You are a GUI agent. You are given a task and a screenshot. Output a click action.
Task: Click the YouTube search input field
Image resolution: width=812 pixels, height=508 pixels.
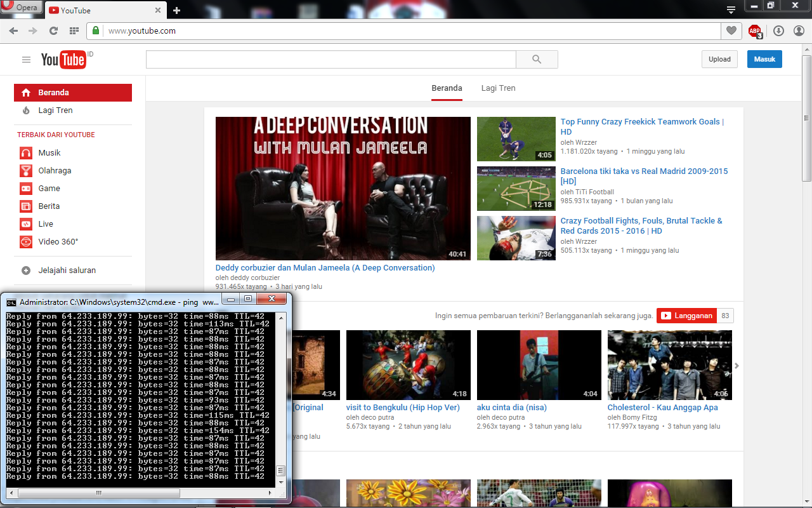(x=331, y=59)
